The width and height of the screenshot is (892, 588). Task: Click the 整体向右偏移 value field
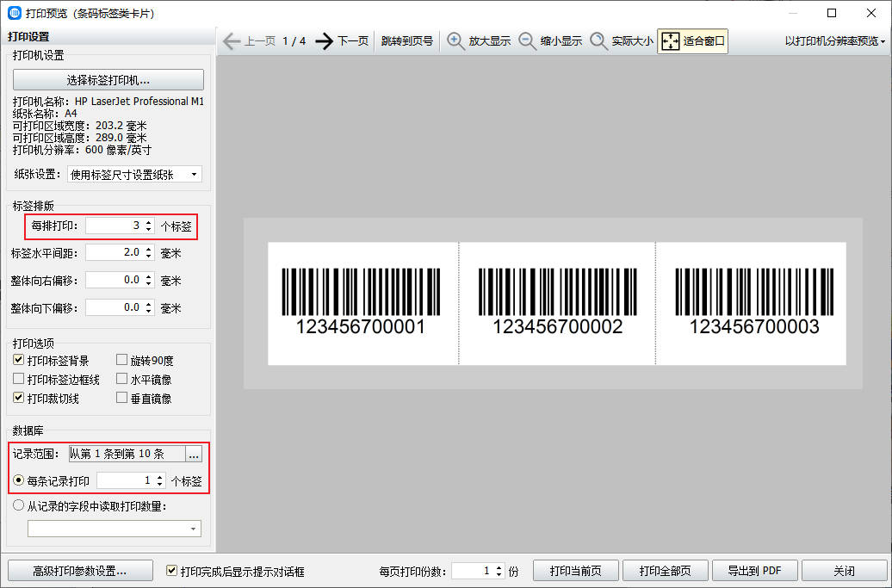(114, 280)
